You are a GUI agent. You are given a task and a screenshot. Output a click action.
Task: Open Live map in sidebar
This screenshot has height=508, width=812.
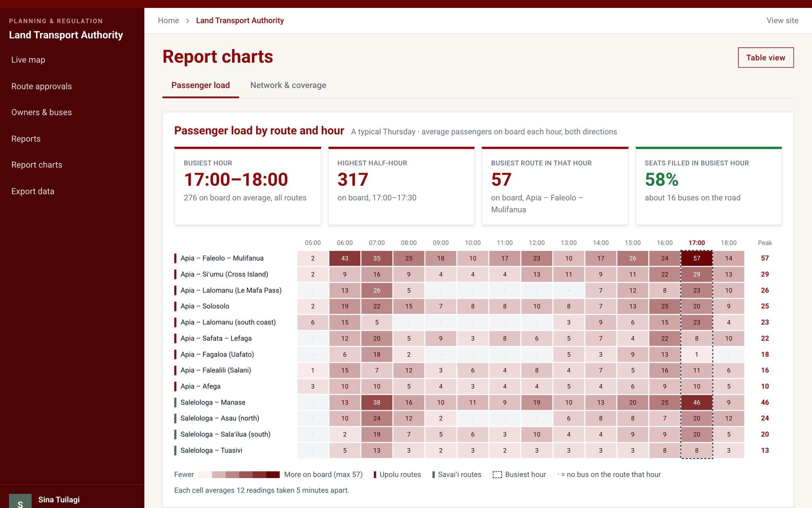point(28,60)
